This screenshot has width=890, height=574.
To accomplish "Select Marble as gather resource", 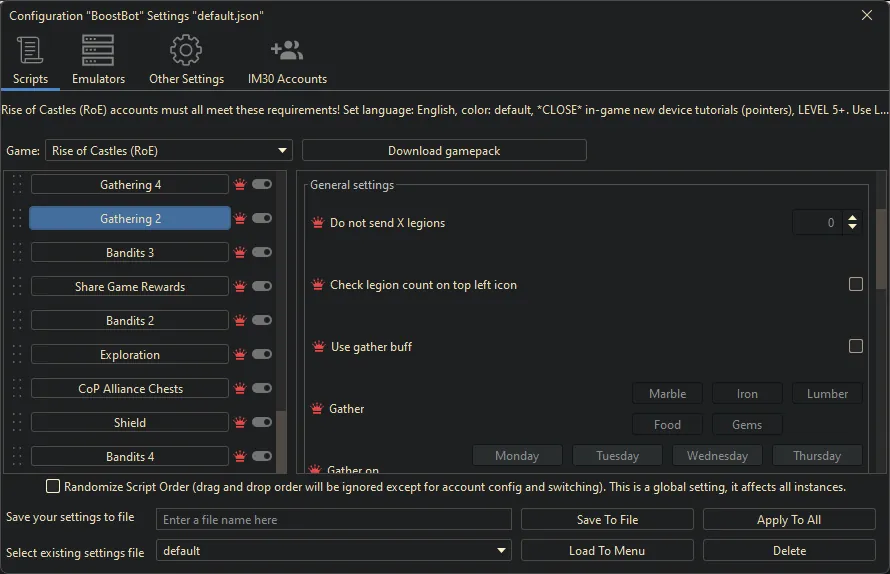I will click(x=668, y=393).
